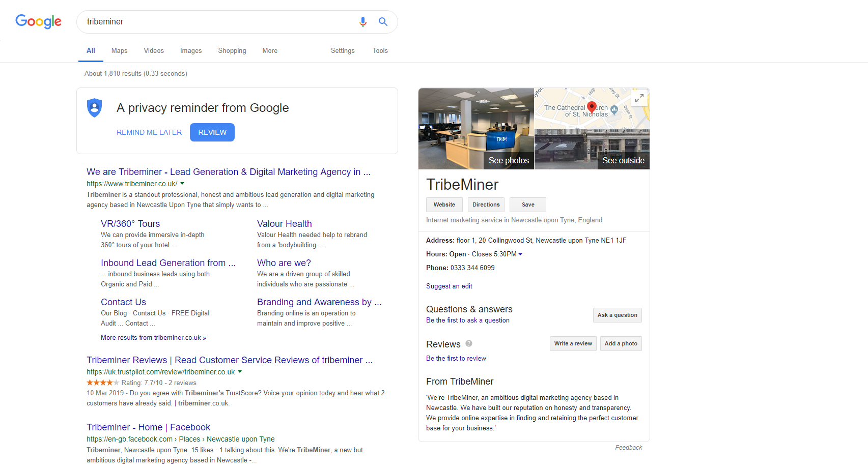Open Tribeminer - Home | Facebook result

(x=148, y=427)
